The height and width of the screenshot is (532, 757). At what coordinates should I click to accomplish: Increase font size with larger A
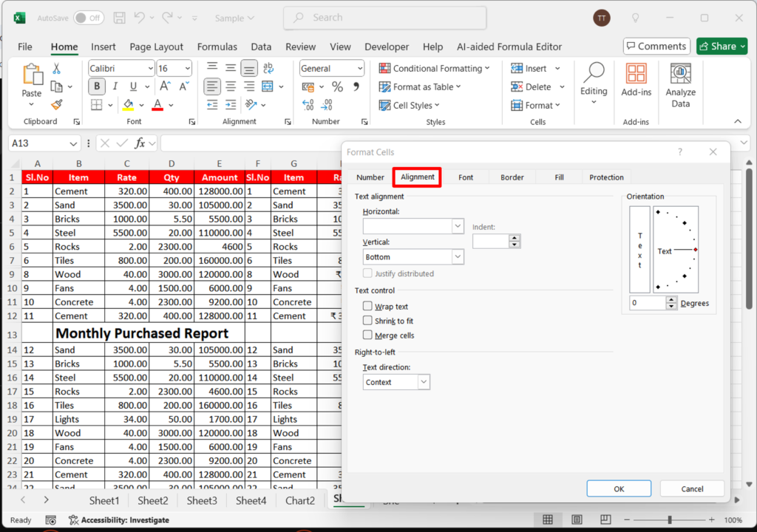165,86
